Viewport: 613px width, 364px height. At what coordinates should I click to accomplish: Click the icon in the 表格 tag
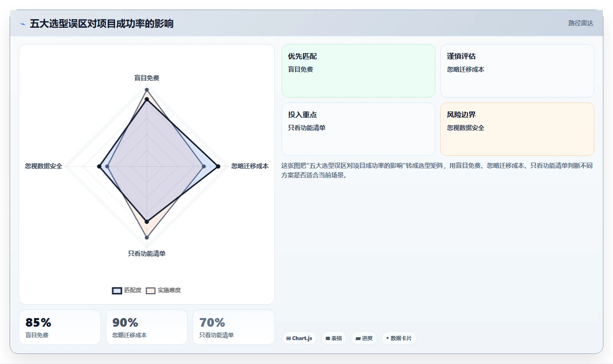(328, 338)
